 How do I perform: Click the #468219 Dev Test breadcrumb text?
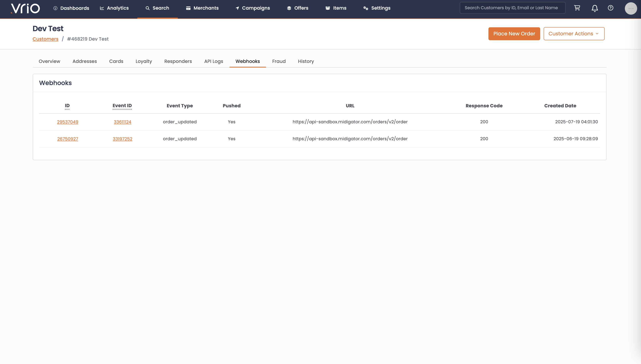(88, 39)
